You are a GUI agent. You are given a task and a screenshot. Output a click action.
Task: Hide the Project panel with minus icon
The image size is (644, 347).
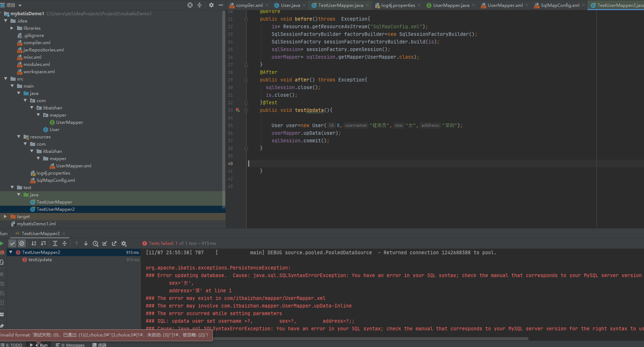click(220, 5)
